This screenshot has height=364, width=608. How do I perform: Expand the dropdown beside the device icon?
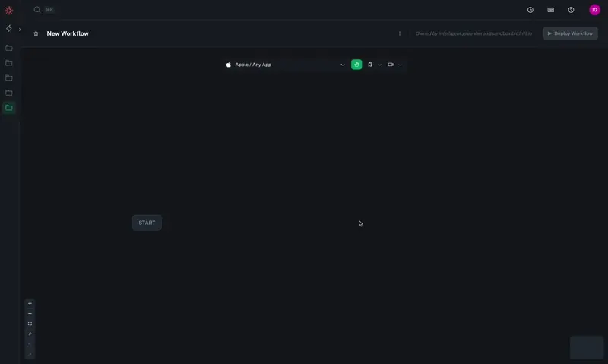point(380,65)
